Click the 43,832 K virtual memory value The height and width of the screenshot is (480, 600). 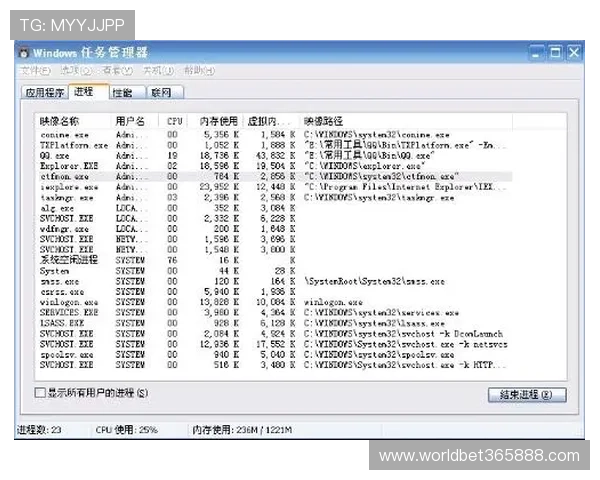tap(275, 156)
